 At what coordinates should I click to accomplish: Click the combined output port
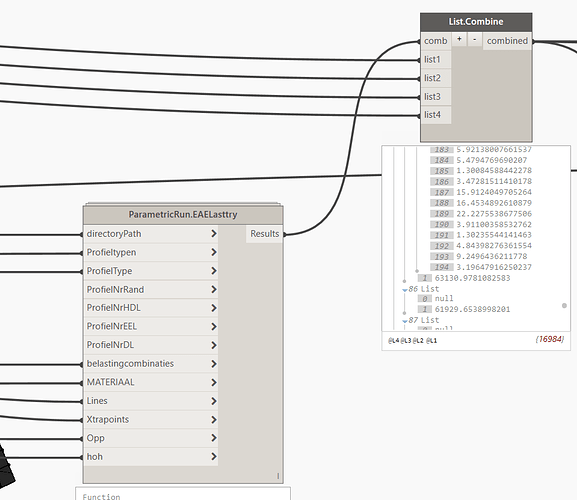click(x=507, y=41)
